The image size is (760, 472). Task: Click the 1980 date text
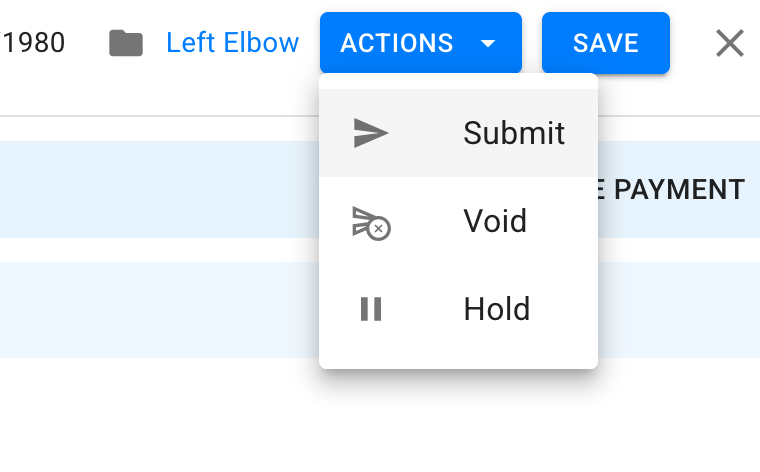33,43
